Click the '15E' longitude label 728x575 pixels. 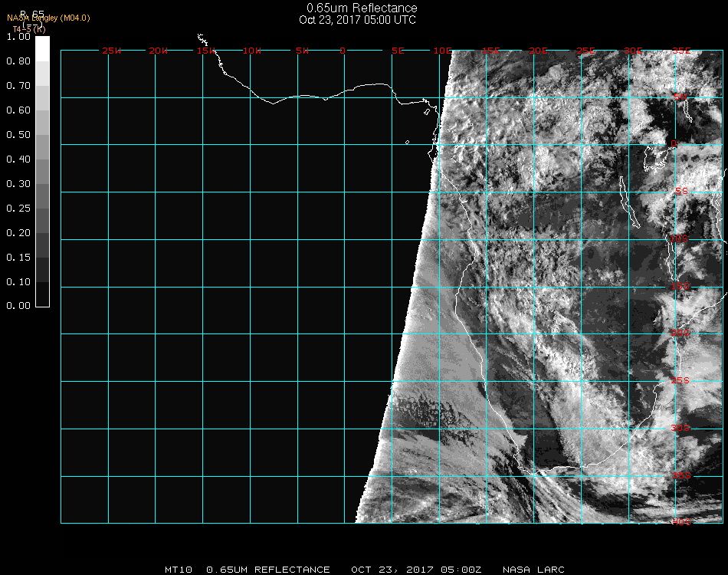click(x=490, y=51)
